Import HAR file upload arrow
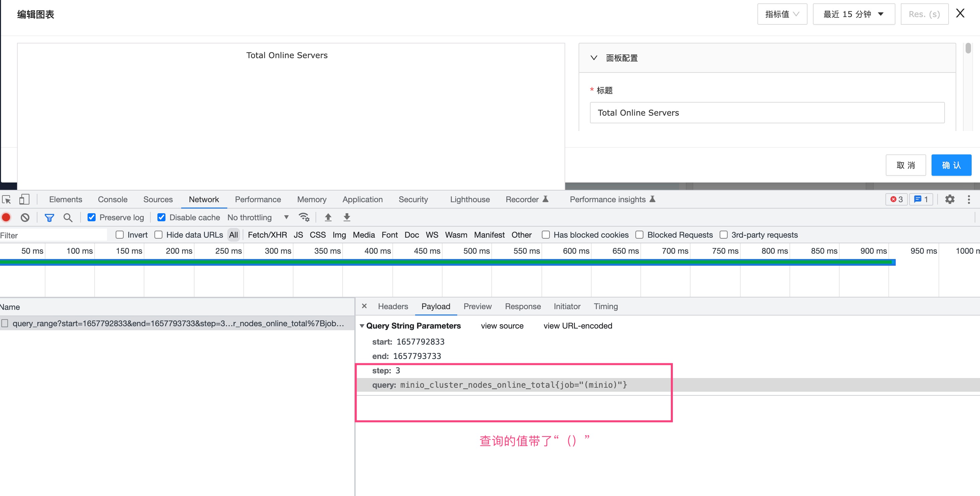Screen dimensions: 980x496 coord(328,217)
